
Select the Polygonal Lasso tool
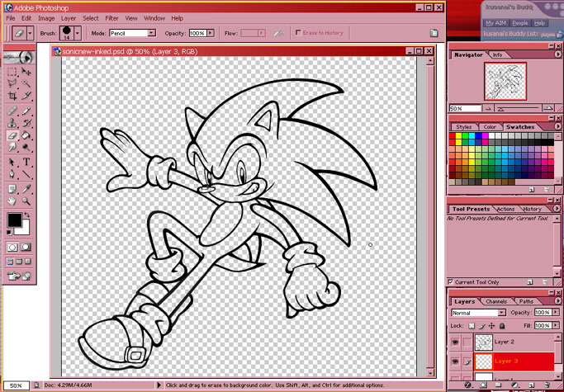[x=12, y=83]
